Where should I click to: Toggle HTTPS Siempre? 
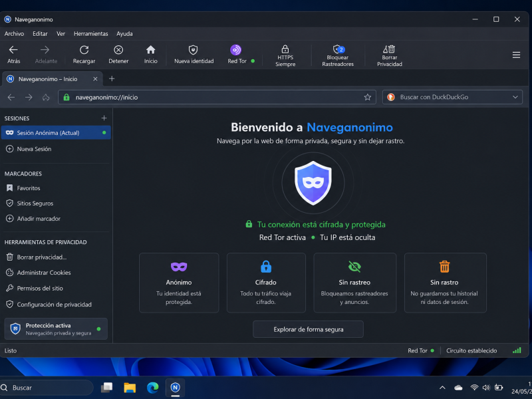[x=285, y=56]
